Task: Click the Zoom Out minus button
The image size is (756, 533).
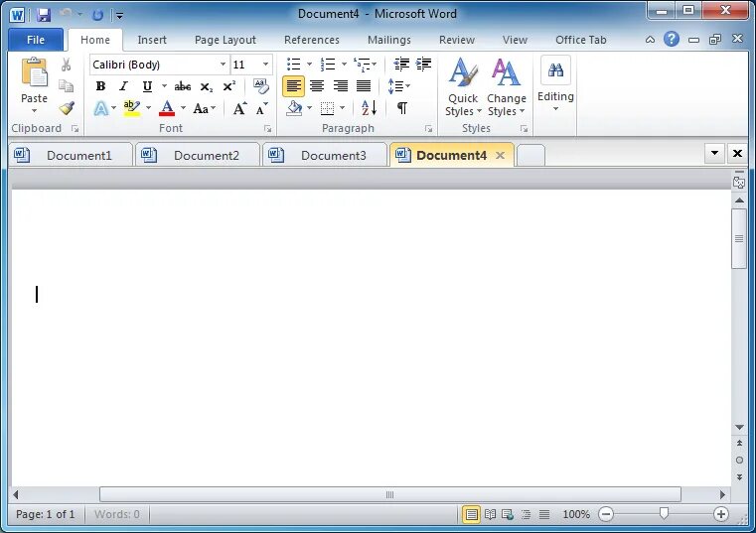Action: (x=606, y=515)
